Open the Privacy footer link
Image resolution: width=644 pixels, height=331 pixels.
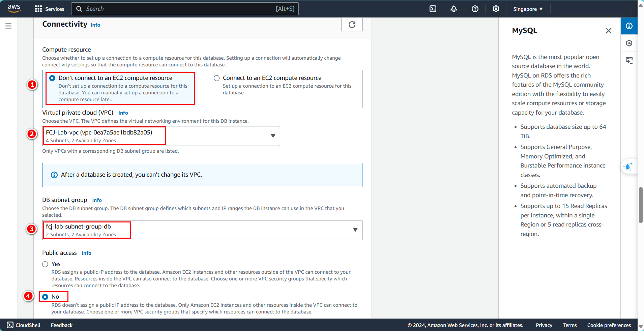[x=544, y=325]
